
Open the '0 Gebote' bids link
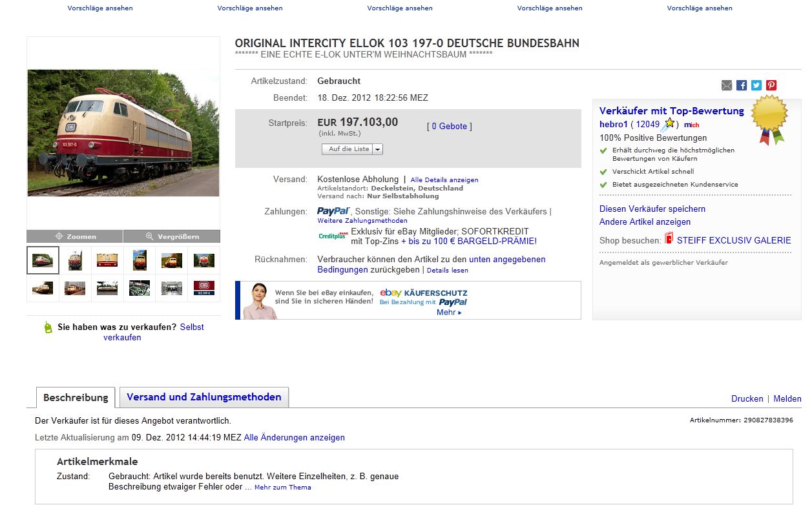(x=450, y=127)
